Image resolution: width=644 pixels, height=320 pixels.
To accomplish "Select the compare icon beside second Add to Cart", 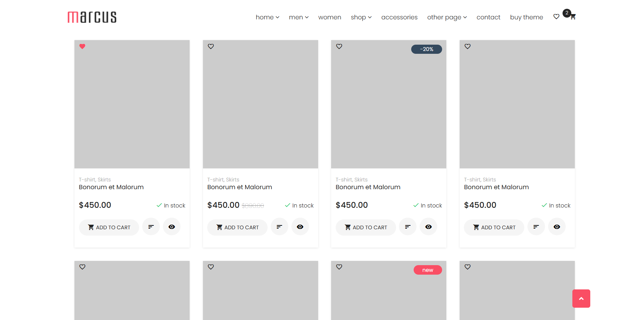I will [280, 226].
